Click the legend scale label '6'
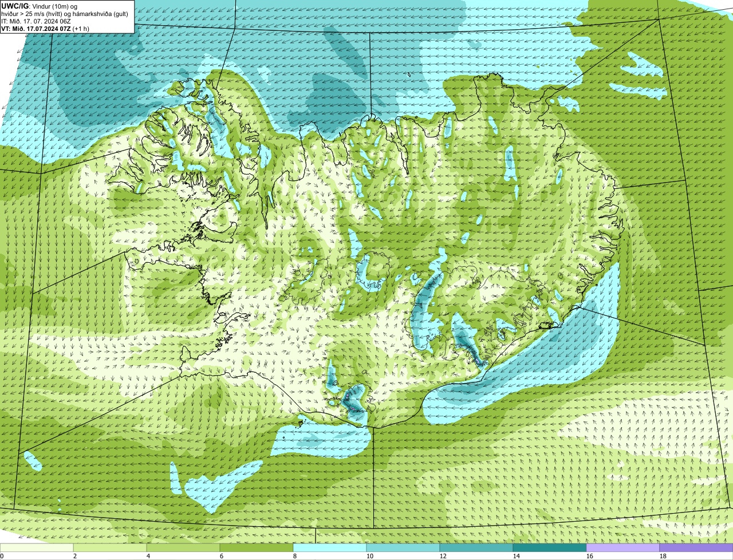 tap(222, 556)
